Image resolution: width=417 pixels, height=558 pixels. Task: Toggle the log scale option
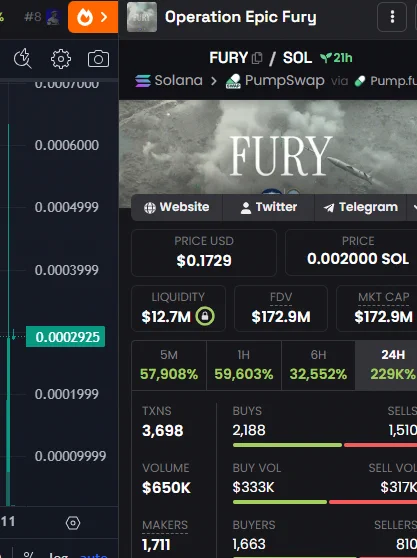pyautogui.click(x=58, y=555)
